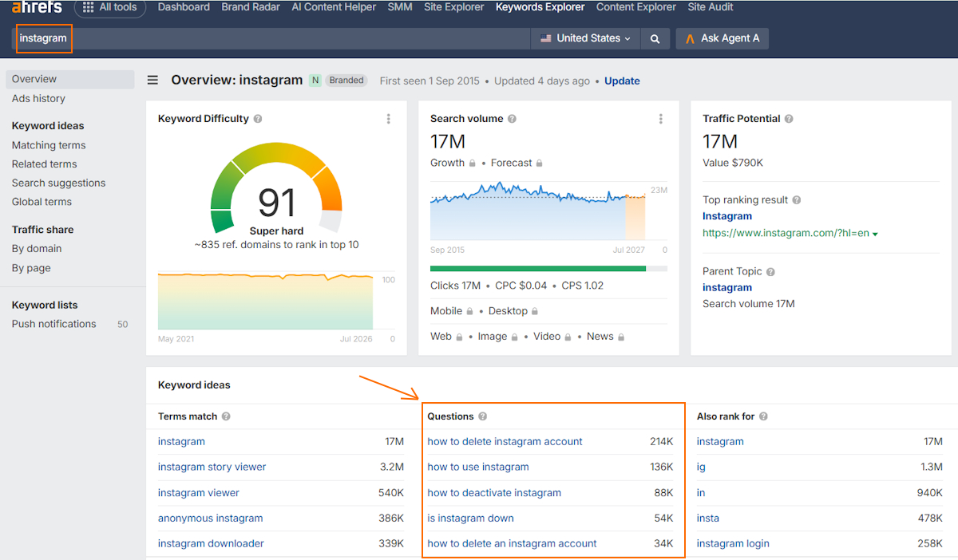
Task: Open the ig keyword under Also rank for
Action: point(701,467)
